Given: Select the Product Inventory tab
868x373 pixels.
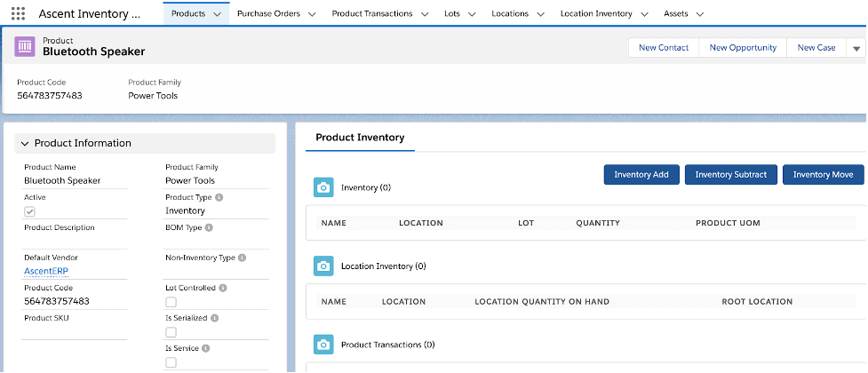Looking at the screenshot, I should 360,138.
